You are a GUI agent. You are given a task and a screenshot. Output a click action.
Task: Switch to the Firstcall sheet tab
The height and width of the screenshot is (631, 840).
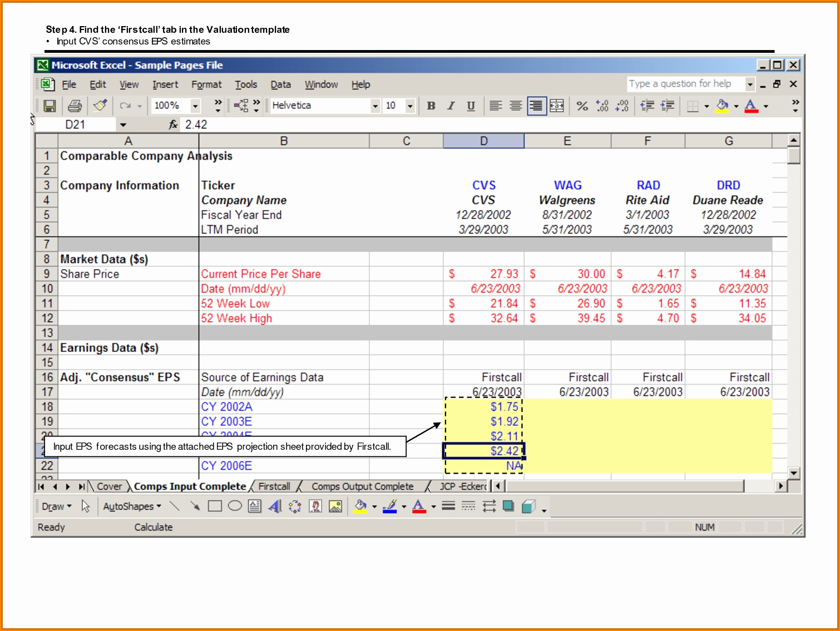pos(274,486)
